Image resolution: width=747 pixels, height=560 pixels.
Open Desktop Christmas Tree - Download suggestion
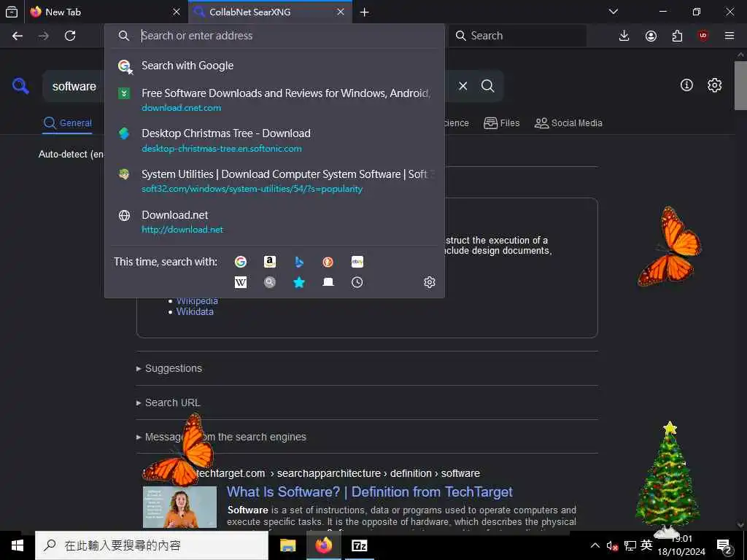tap(274, 141)
